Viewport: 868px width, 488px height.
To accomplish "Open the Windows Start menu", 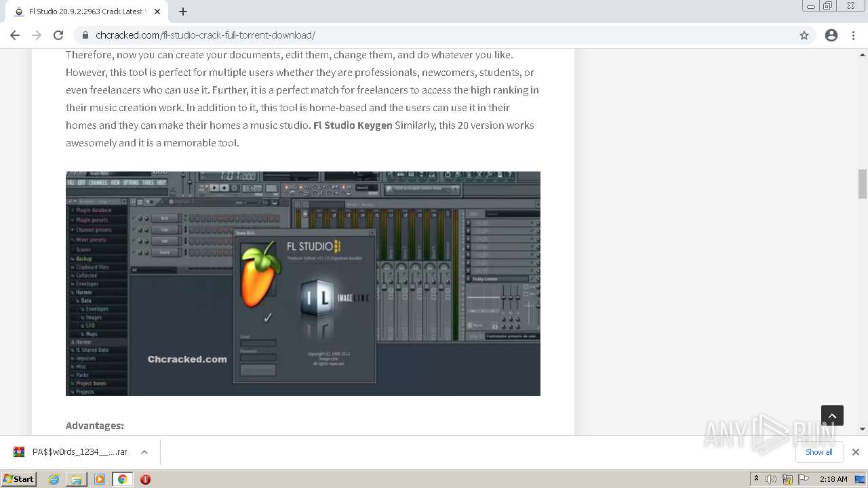I will [18, 479].
